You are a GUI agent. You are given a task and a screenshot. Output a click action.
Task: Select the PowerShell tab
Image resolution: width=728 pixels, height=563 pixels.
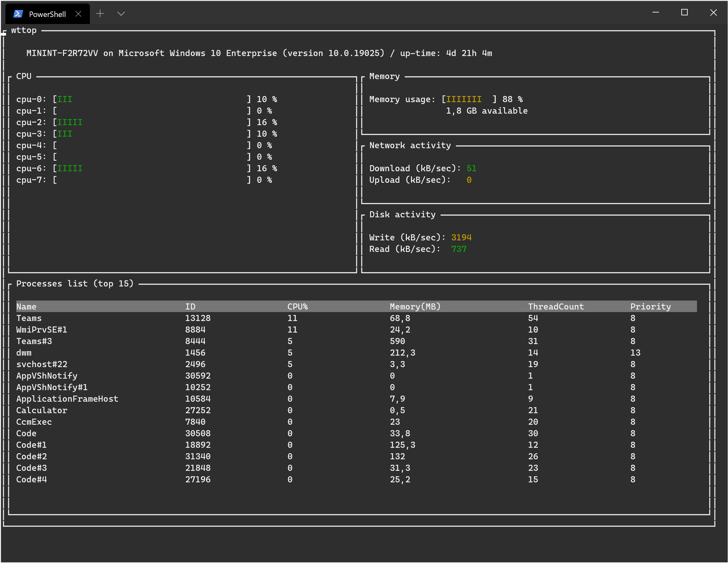coord(47,14)
